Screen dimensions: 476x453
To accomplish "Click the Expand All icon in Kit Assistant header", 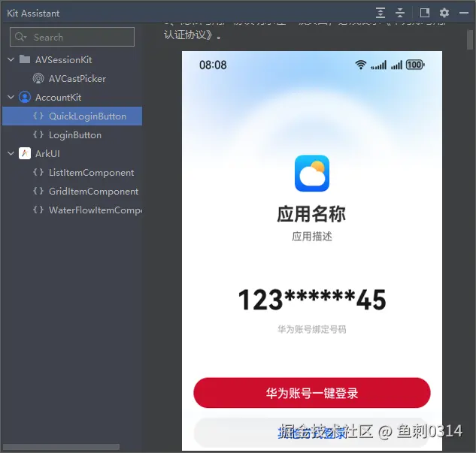I will click(x=380, y=13).
